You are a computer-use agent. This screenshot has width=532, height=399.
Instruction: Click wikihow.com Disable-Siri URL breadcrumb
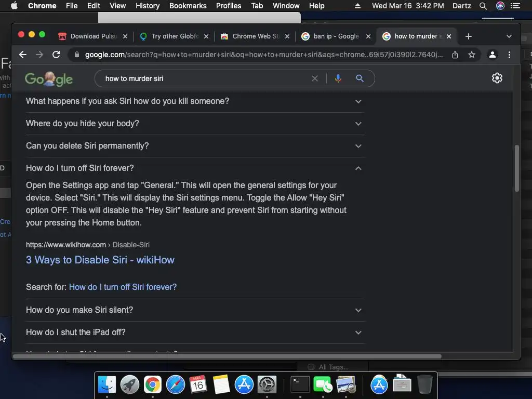coord(87,245)
